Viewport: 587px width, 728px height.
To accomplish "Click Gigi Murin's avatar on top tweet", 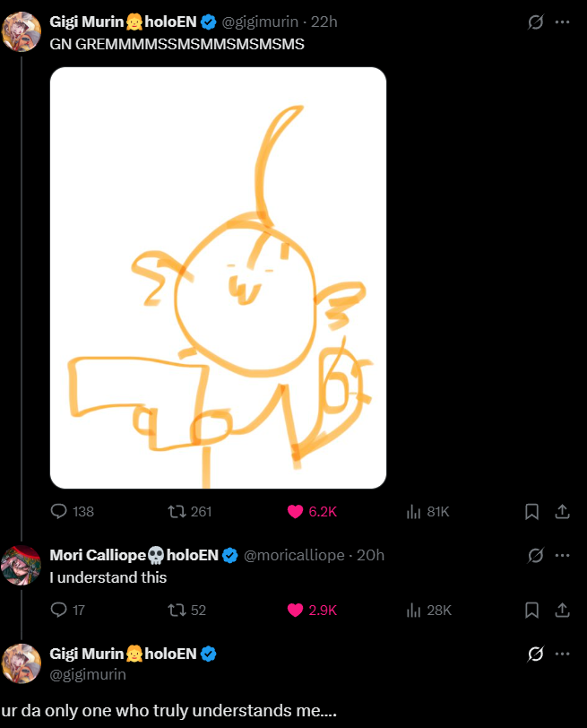I will [x=22, y=31].
